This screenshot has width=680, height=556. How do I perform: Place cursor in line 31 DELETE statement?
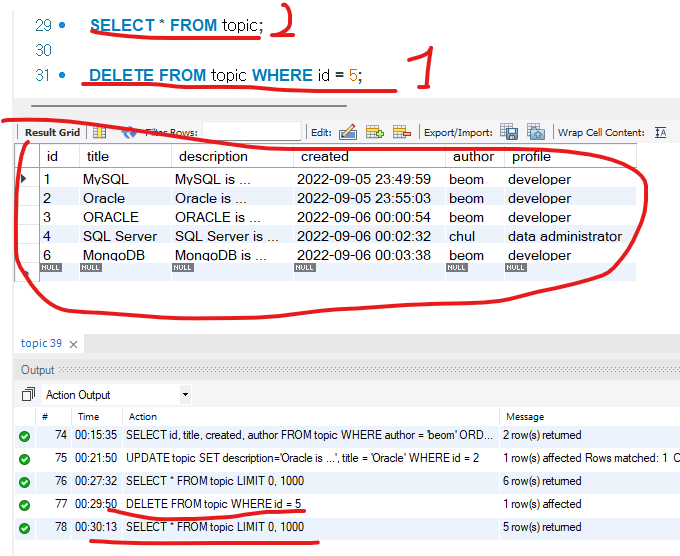click(226, 75)
